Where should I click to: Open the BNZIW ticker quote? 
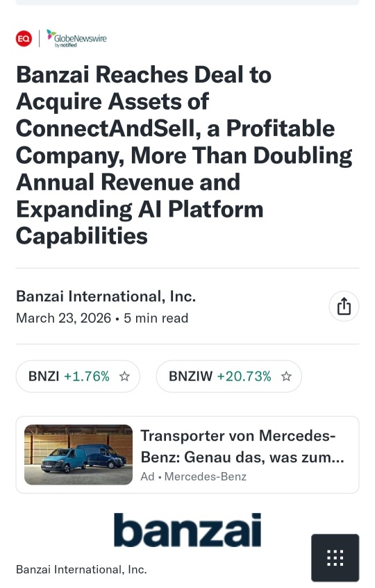228,376
